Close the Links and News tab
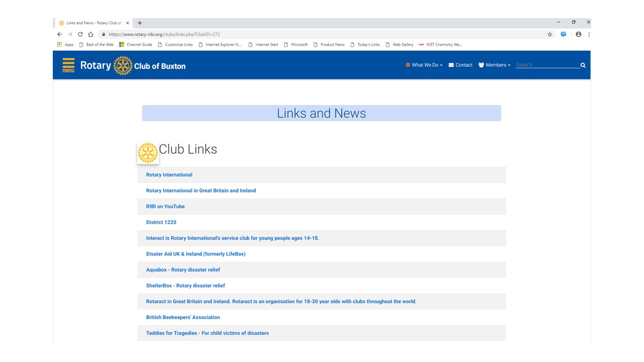The width and height of the screenshot is (644, 362). [128, 23]
